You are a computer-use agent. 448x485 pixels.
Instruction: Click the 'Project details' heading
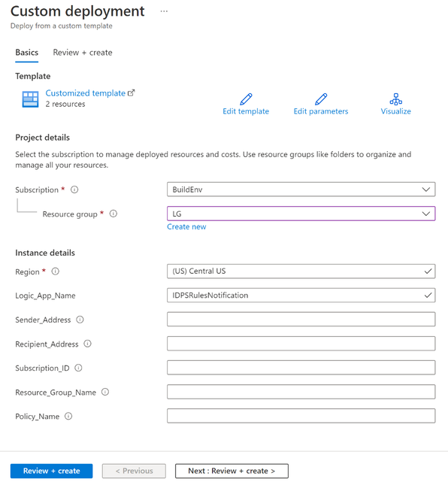point(42,138)
